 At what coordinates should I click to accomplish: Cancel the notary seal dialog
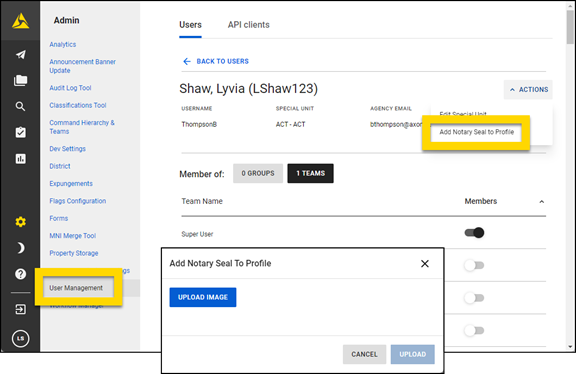pos(364,354)
